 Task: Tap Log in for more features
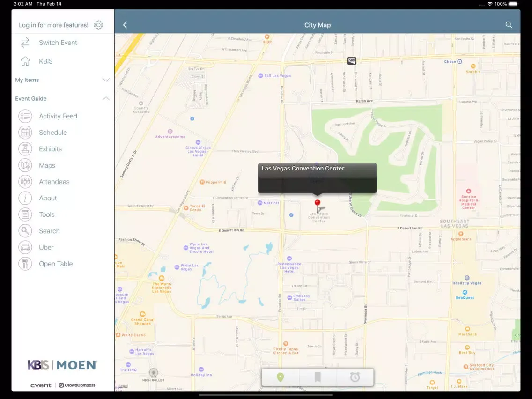53,25
